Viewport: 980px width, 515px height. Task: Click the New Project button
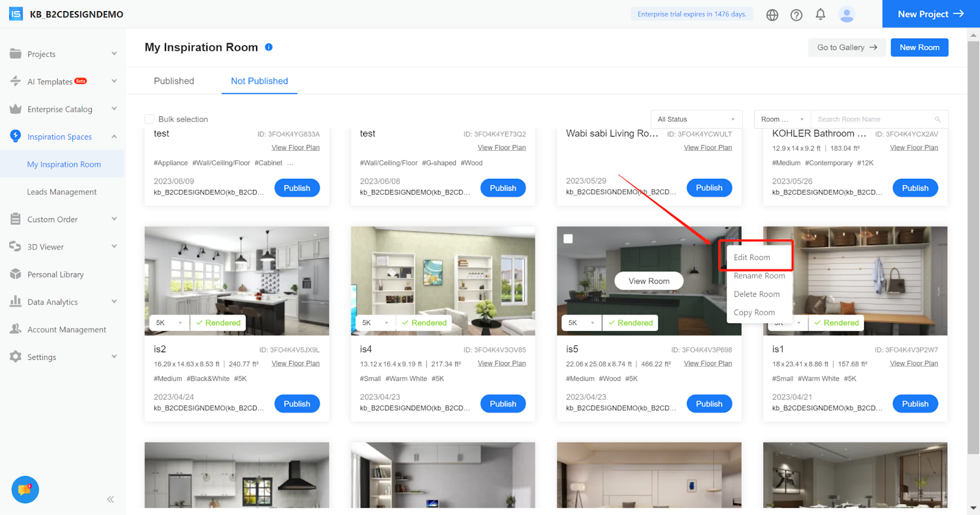click(931, 14)
